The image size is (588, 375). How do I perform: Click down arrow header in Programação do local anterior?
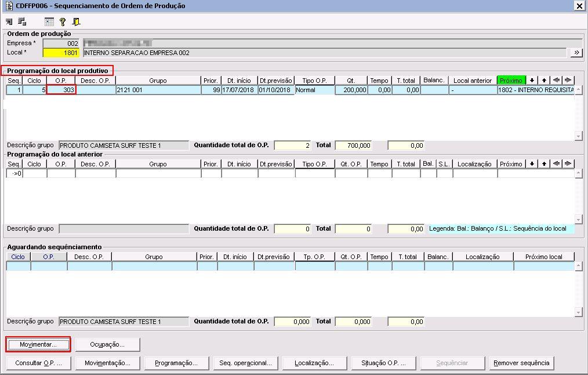532,164
